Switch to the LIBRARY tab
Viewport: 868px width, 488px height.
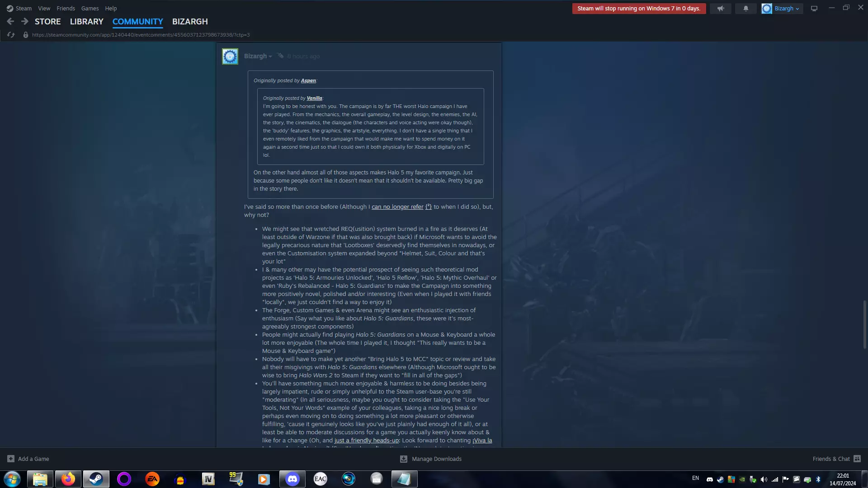tap(86, 21)
